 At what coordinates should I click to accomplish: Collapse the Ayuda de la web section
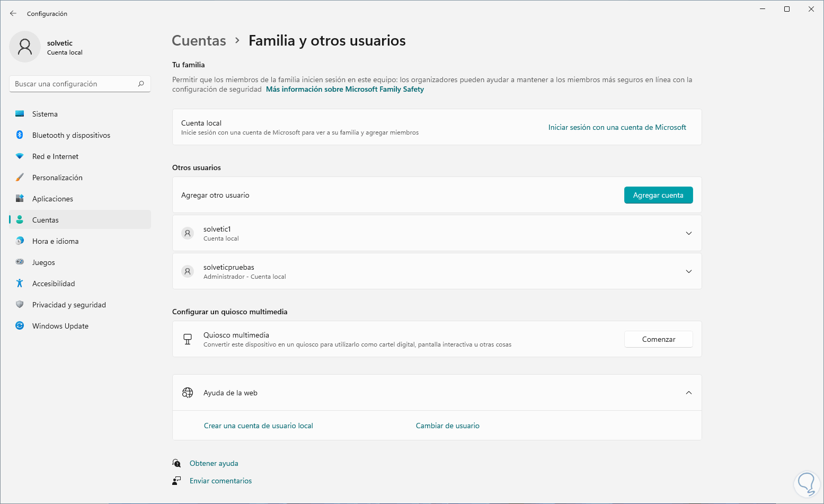click(x=688, y=393)
